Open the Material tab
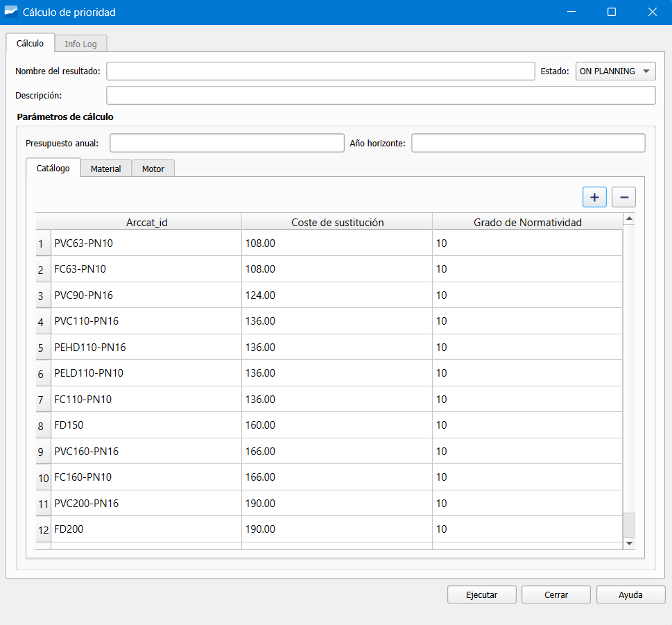Viewport: 672px width, 625px height. [105, 169]
